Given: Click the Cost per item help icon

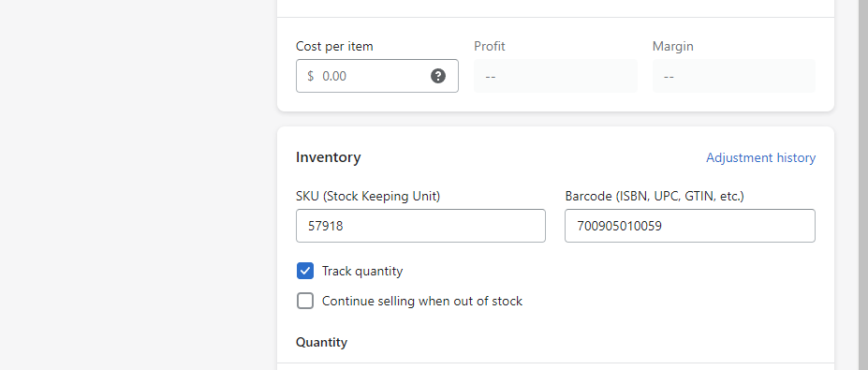Looking at the screenshot, I should 438,76.
